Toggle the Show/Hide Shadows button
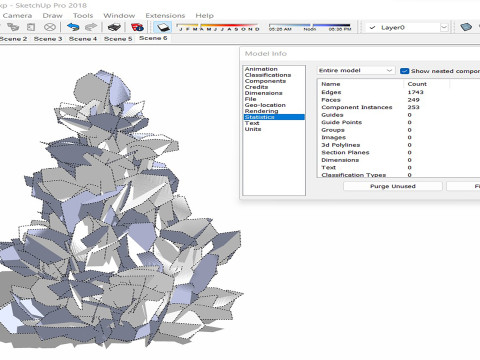 [163, 27]
